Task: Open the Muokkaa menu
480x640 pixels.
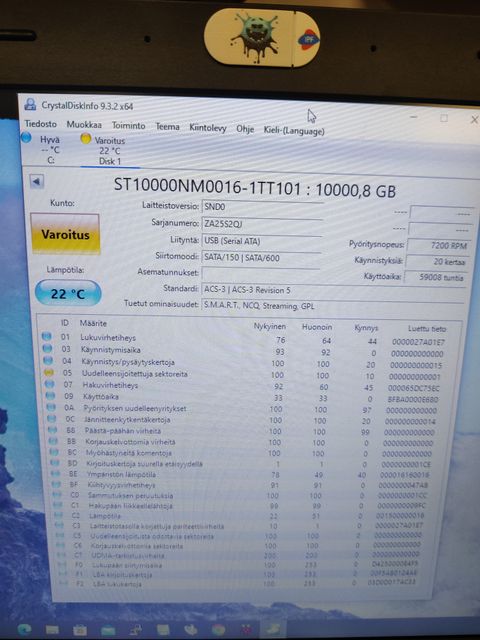Action: point(84,124)
